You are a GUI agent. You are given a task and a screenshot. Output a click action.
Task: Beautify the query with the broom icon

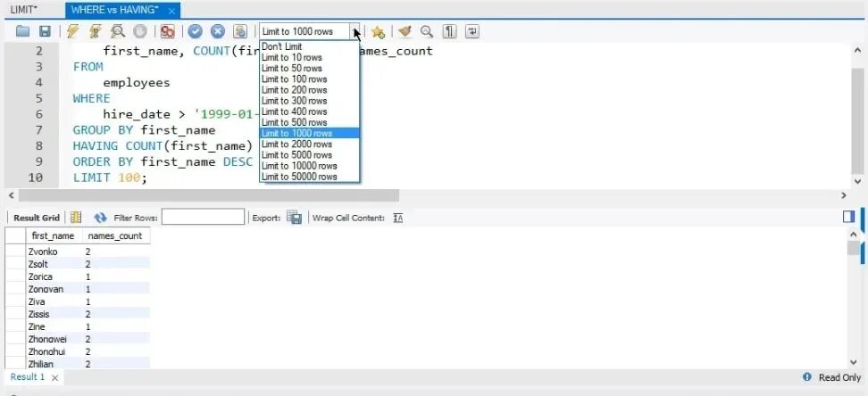[405, 31]
